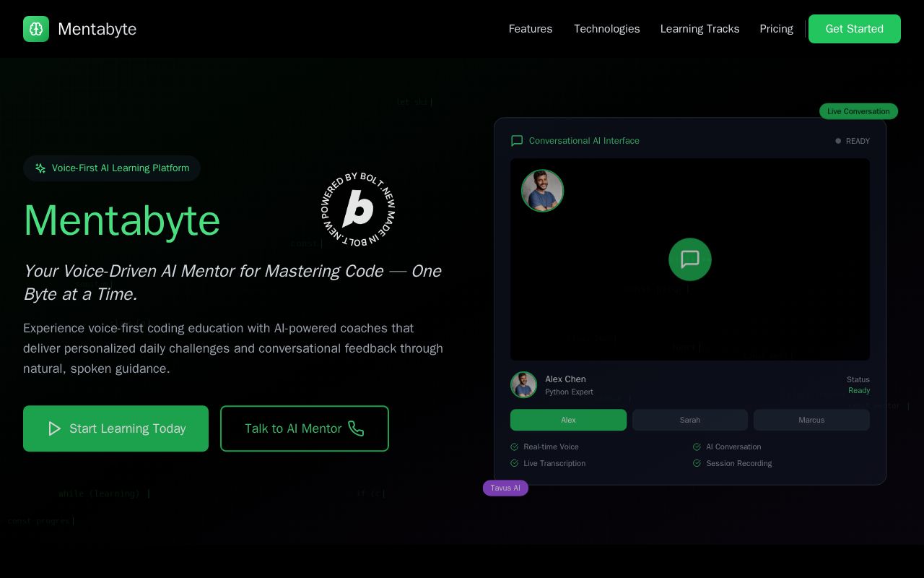Switch to the Sarah mentor
The image size is (924, 578).
[x=690, y=420]
